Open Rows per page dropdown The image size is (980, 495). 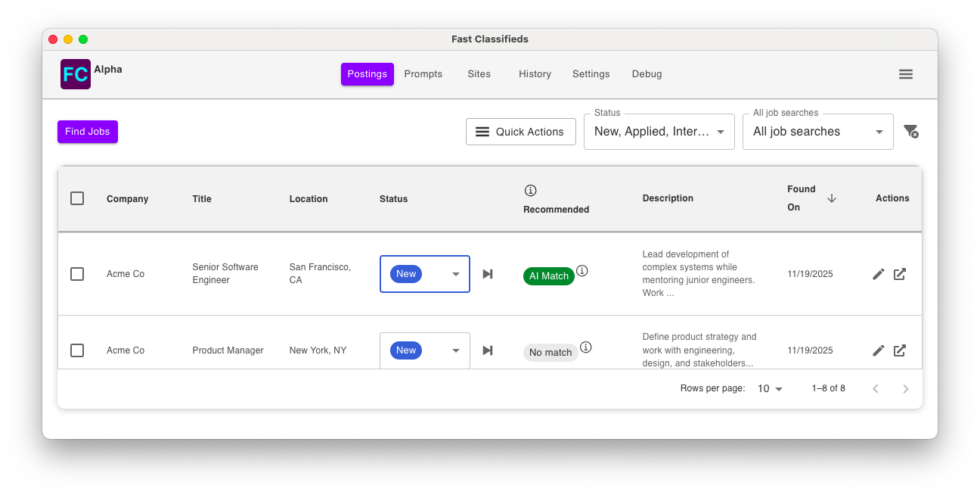click(770, 388)
